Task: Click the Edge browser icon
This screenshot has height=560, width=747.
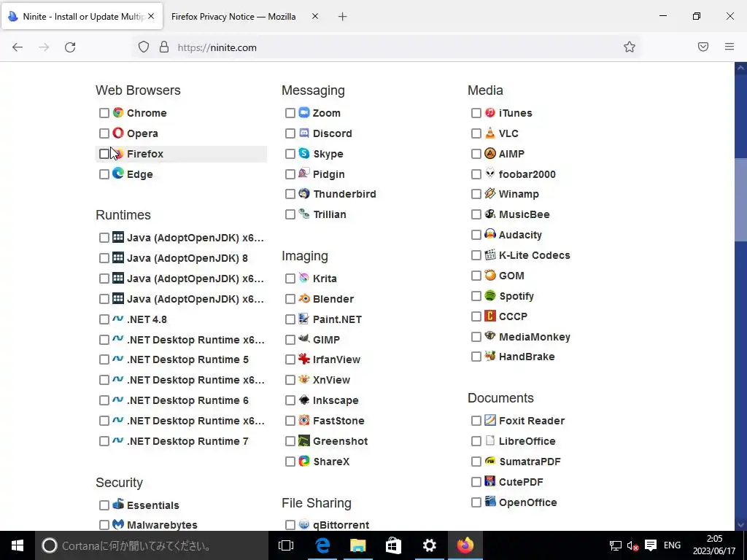Action: (118, 174)
